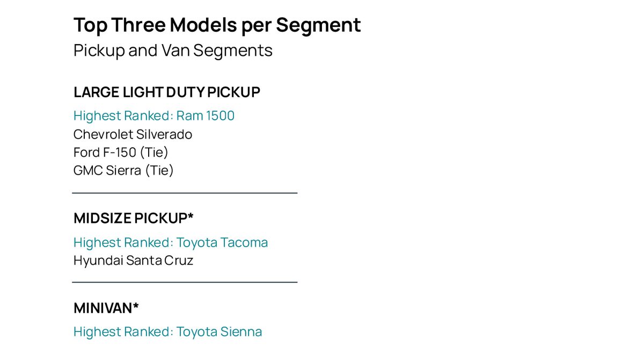This screenshot has width=644, height=347.
Task: Select the 'Hyundai Santa Cruz' entry
Action: click(133, 261)
